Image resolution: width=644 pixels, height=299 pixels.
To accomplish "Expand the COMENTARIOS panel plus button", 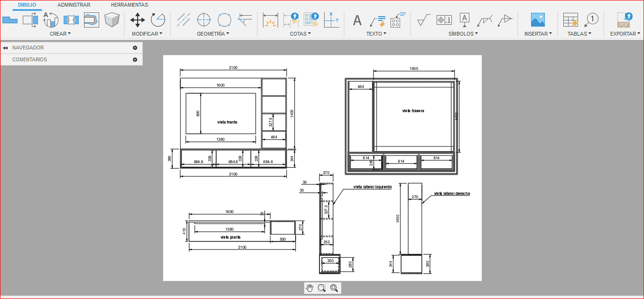I will pos(135,59).
